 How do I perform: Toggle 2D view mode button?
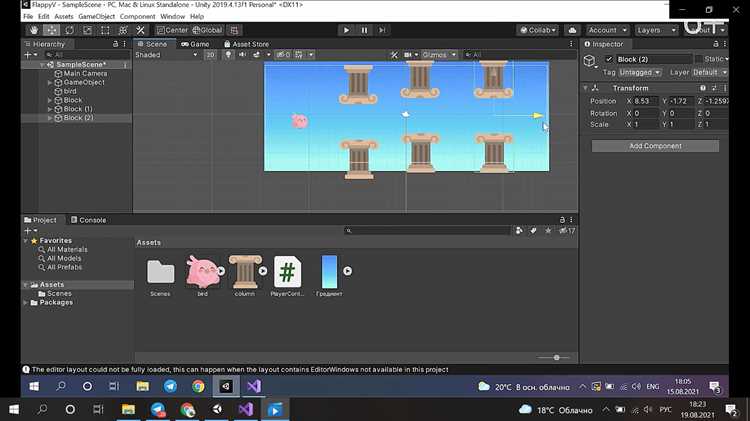point(210,55)
